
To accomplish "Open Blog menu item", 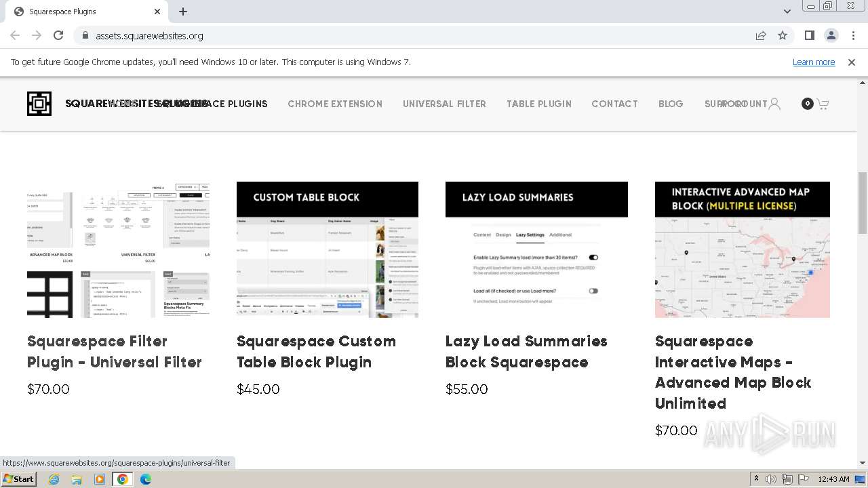I will (x=671, y=104).
